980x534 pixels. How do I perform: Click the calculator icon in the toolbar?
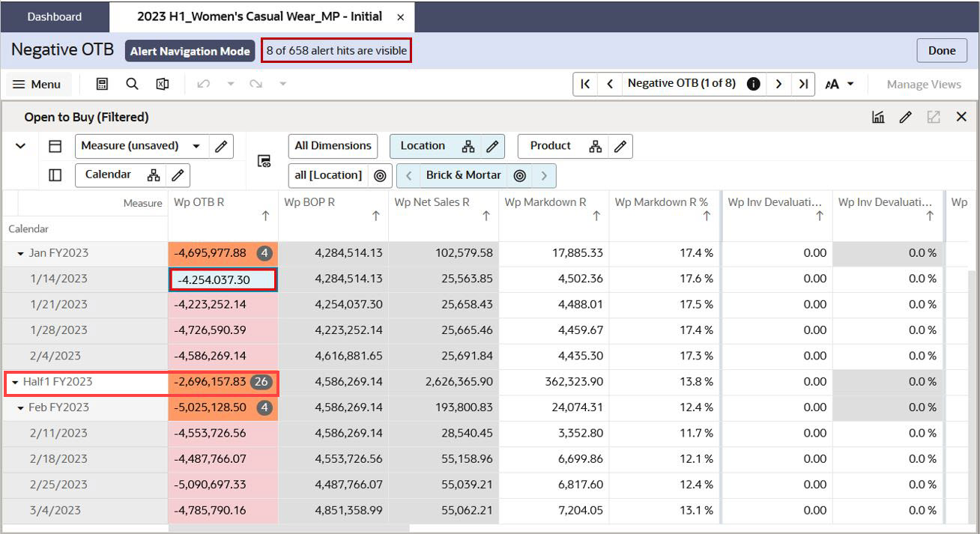103,84
